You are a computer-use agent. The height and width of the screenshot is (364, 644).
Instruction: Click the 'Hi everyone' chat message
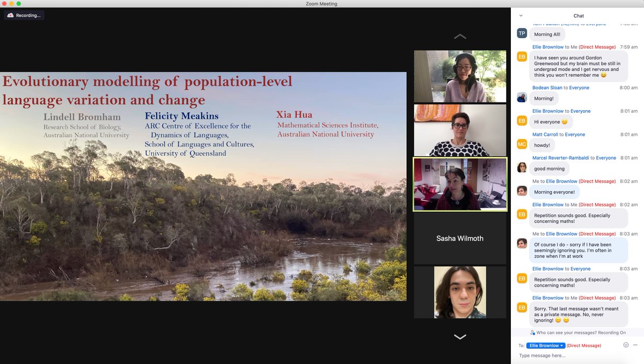point(551,122)
